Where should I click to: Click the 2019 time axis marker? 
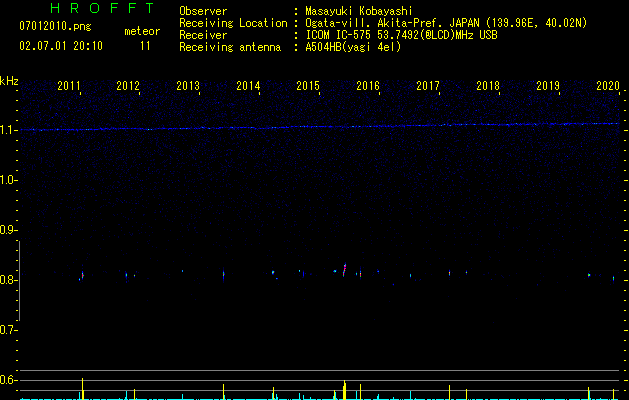pos(548,86)
